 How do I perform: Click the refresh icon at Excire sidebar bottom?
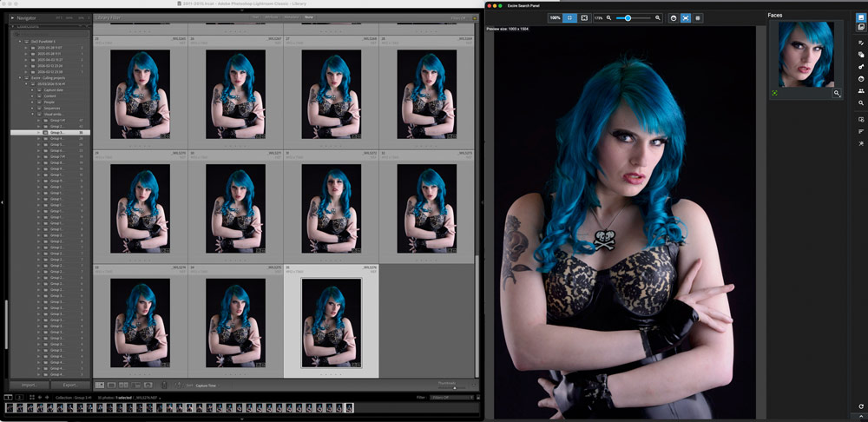(x=861, y=406)
